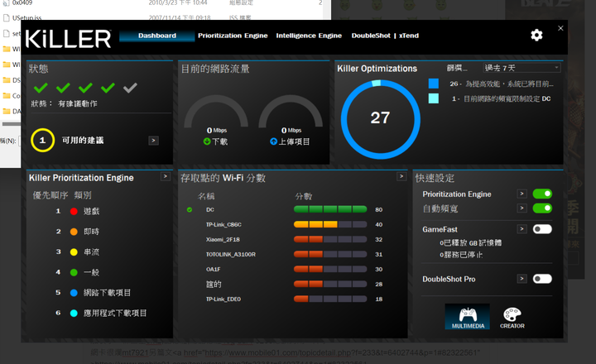Click the DC Wi-Fi score bar
Screen dimensions: 596x364
[x=330, y=209]
